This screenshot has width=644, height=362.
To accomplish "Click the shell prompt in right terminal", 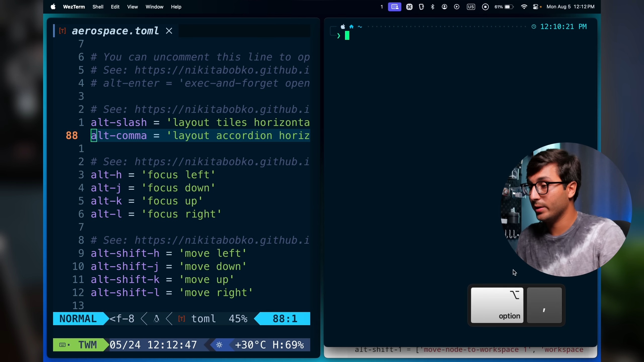I will [347, 36].
